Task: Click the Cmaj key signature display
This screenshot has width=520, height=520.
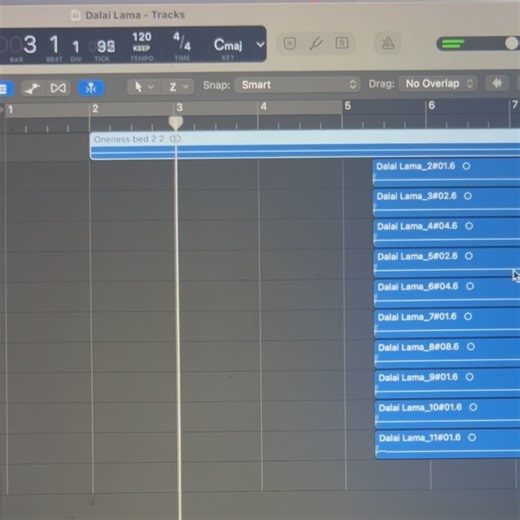Action: click(x=228, y=45)
